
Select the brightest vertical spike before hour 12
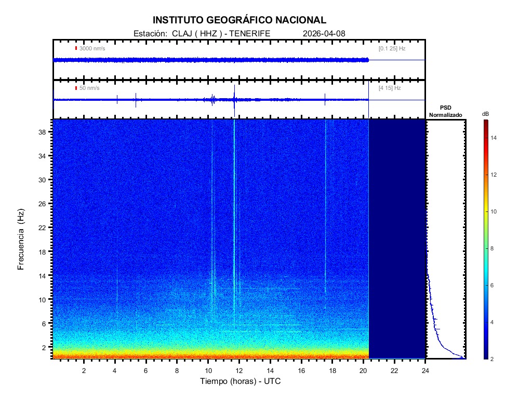point(234,208)
